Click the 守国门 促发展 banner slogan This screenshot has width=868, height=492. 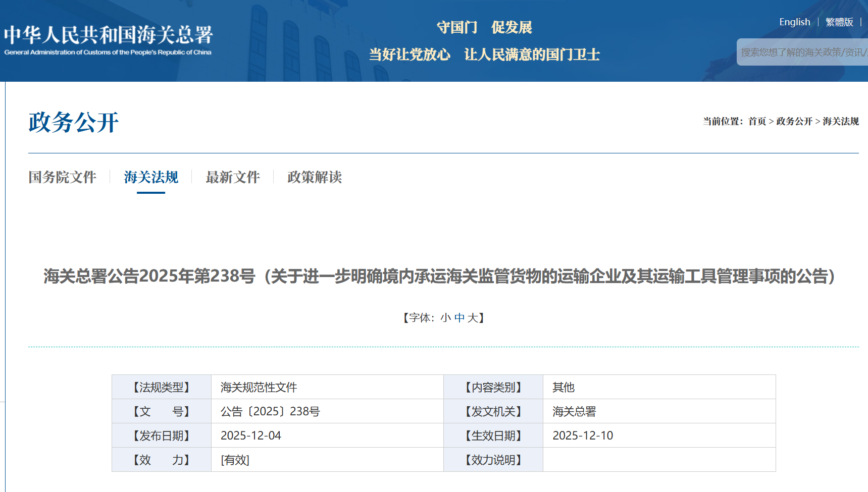484,27
